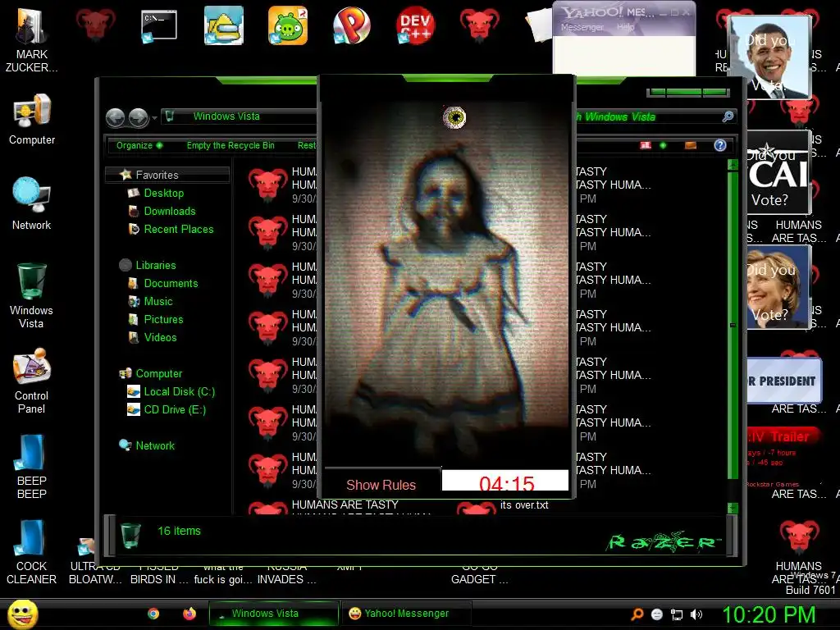Click the green progress bar in explorer title
840x630 pixels.
[x=688, y=93]
